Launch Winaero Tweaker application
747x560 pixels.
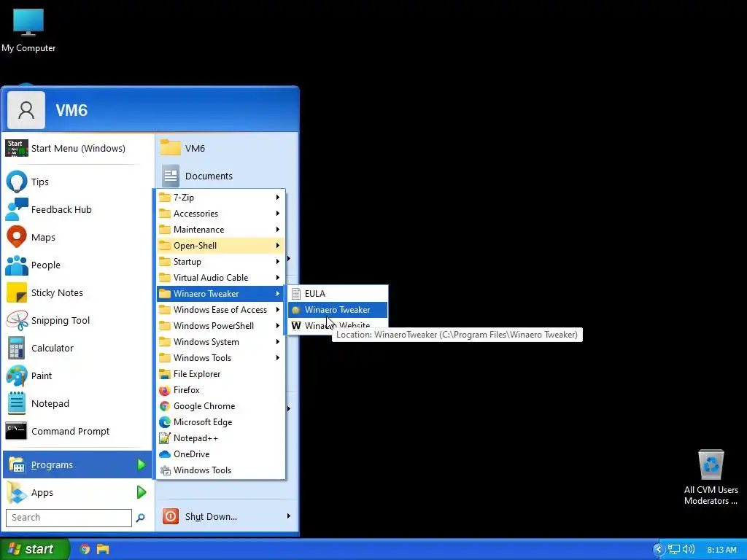click(338, 309)
